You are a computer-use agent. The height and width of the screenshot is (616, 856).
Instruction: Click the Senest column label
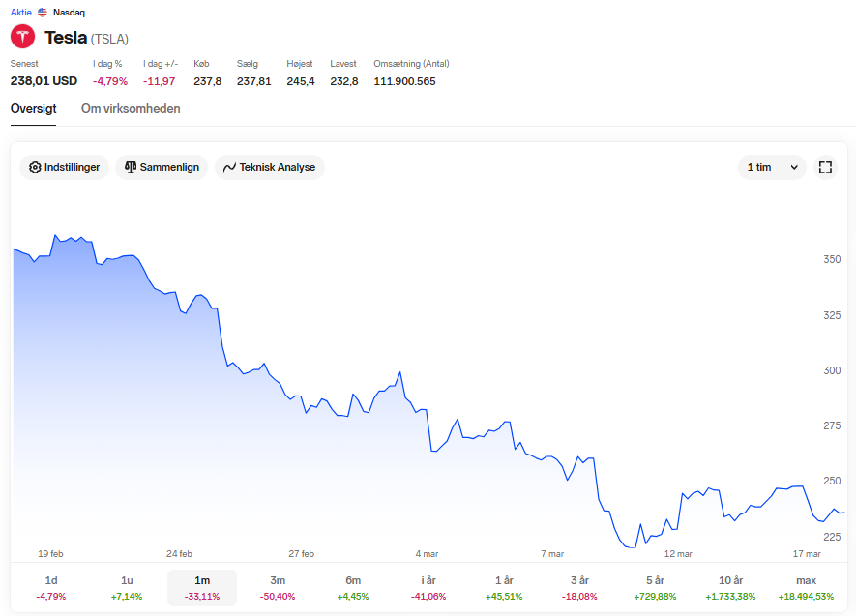click(x=24, y=63)
